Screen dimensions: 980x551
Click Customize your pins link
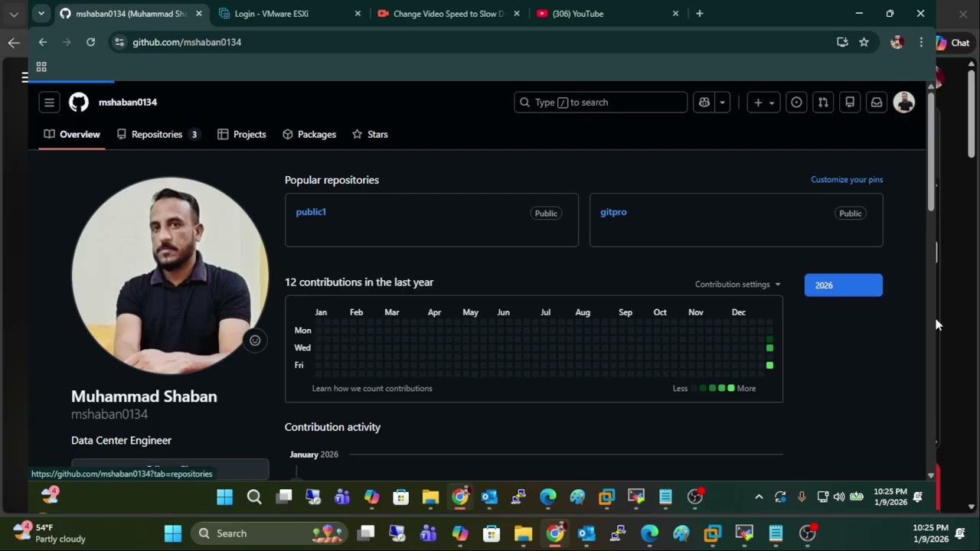(847, 180)
